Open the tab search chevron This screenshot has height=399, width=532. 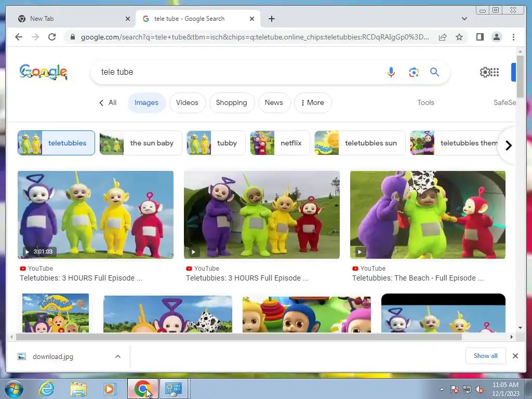point(464,19)
